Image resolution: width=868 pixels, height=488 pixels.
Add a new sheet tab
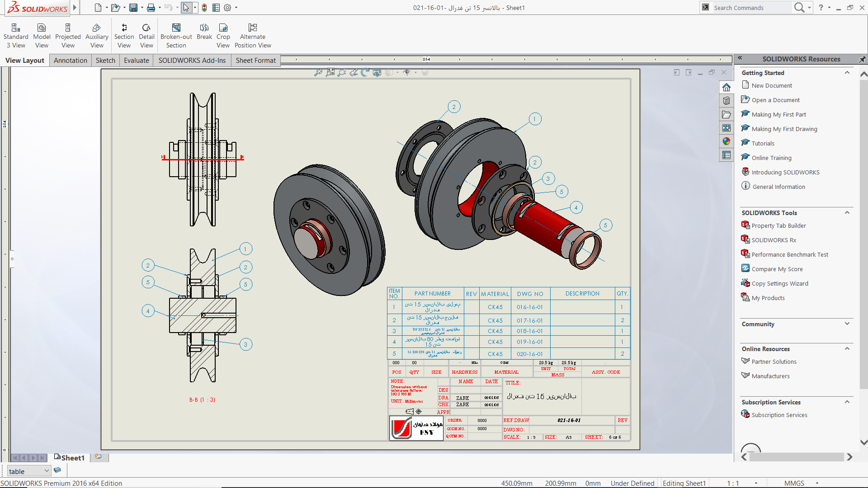(x=98, y=457)
